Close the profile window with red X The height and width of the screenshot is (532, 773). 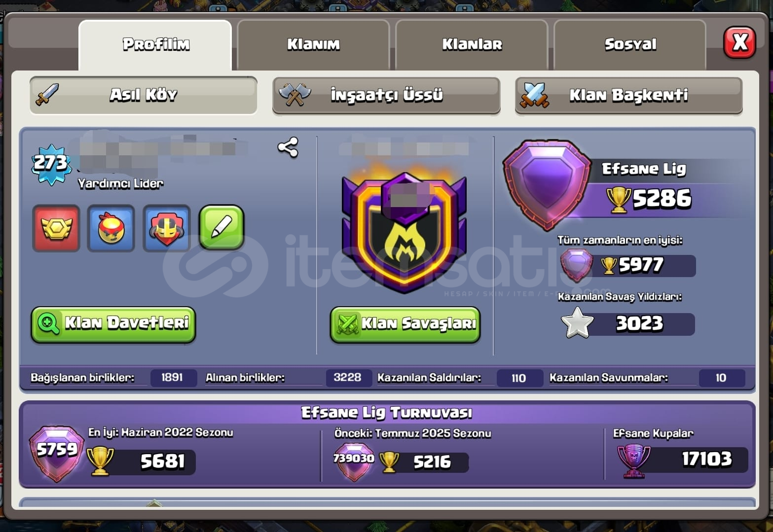point(739,43)
